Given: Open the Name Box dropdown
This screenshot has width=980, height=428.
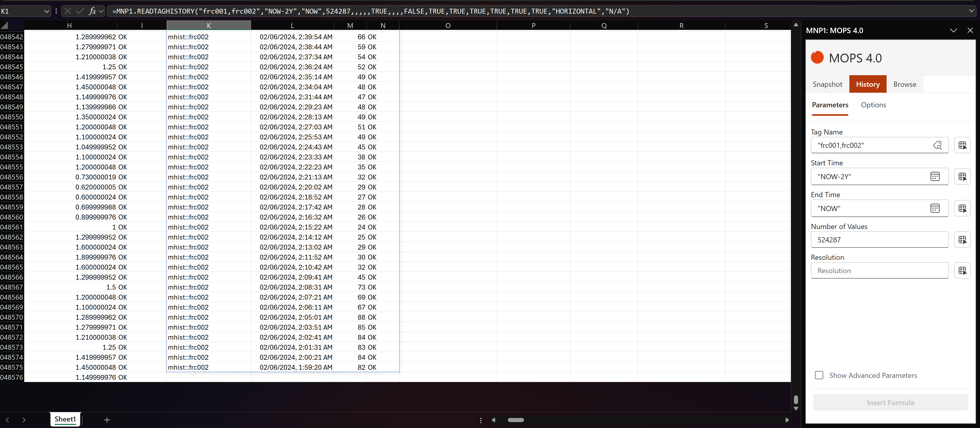Looking at the screenshot, I should (47, 11).
